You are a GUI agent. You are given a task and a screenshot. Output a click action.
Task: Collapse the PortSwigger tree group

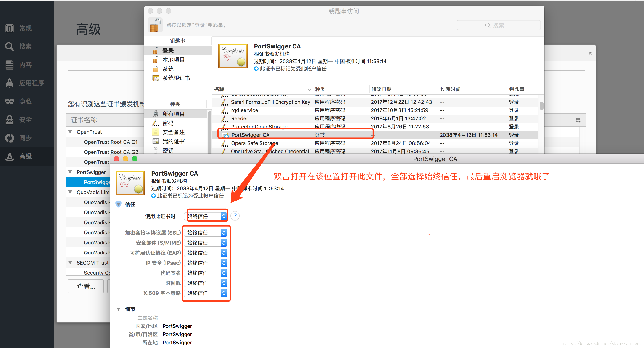(x=70, y=172)
